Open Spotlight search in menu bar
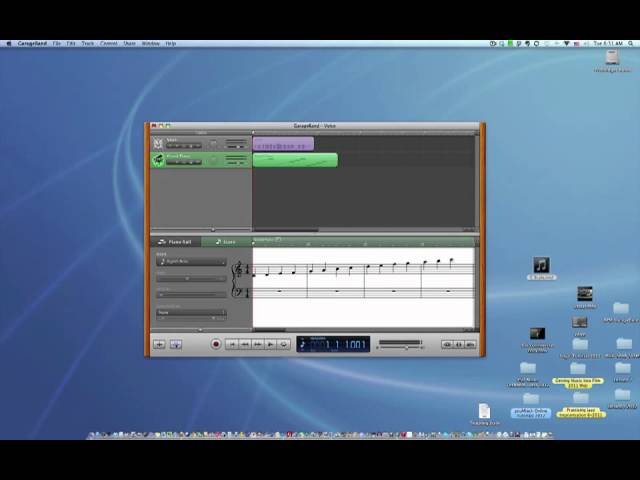640x480 pixels. pos(631,43)
